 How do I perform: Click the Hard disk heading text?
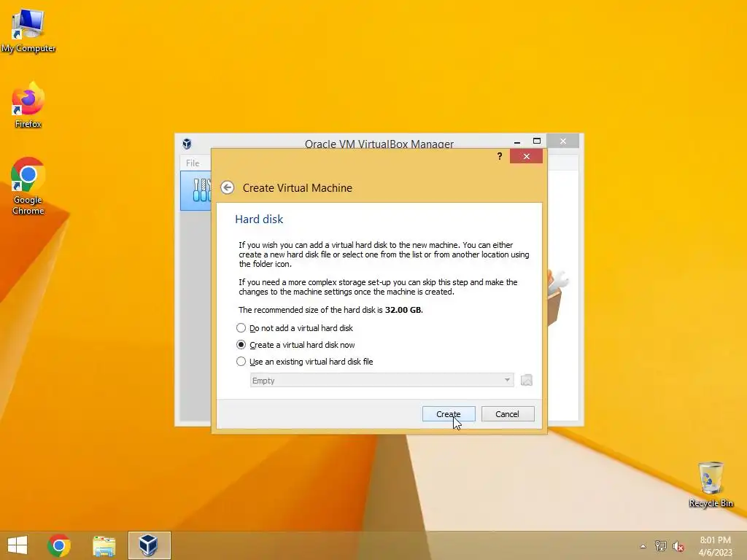[259, 219]
